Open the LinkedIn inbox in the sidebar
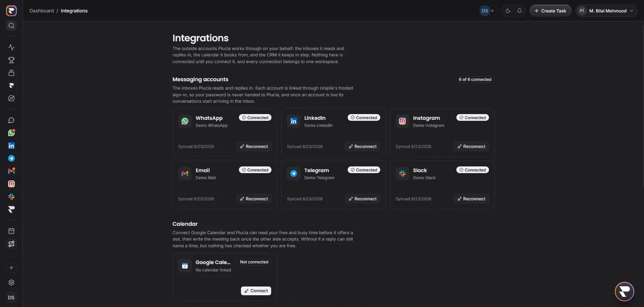 coord(11,146)
